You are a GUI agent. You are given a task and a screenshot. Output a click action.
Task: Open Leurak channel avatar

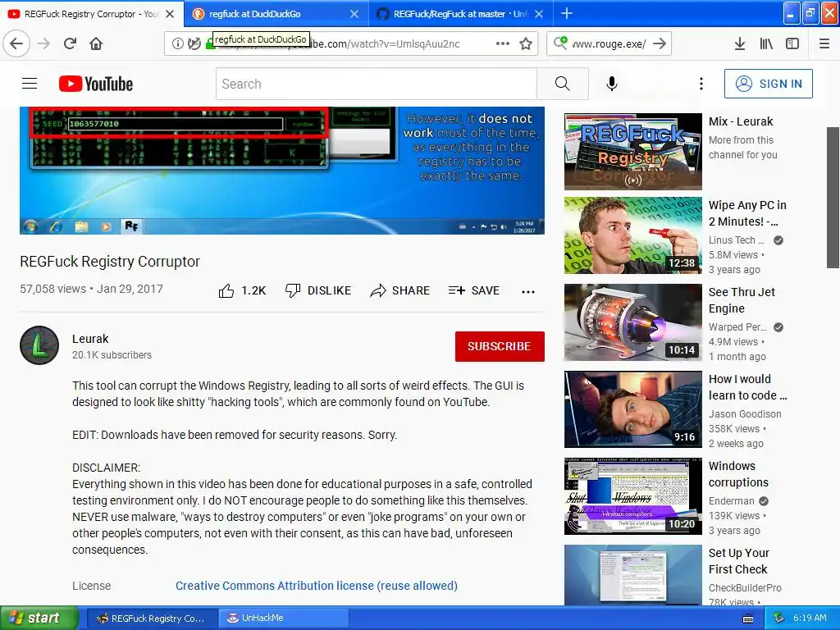click(39, 345)
